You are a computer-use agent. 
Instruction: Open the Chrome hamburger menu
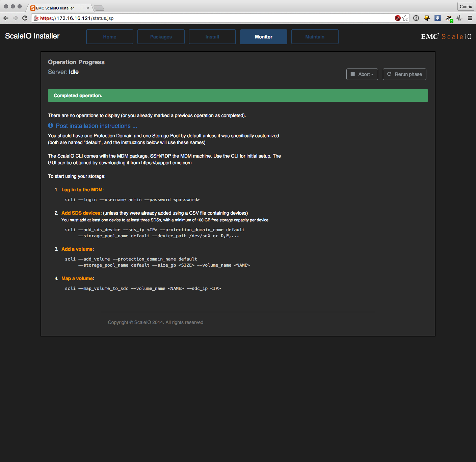click(470, 18)
